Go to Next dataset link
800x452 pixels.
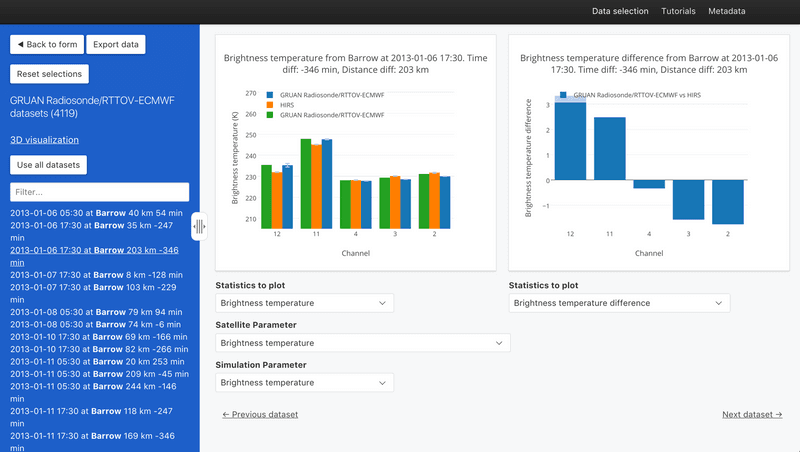[x=752, y=414]
